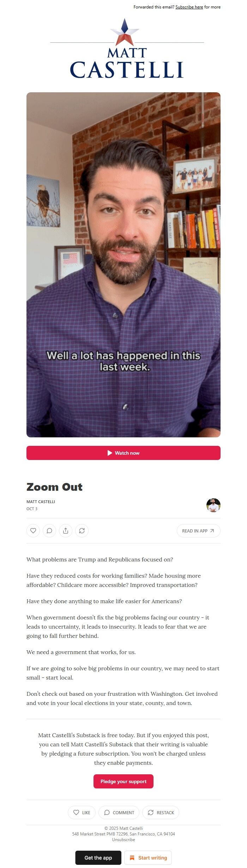Click the LIKE button at bottom
This screenshot has height=868, width=247.
pyautogui.click(x=82, y=812)
